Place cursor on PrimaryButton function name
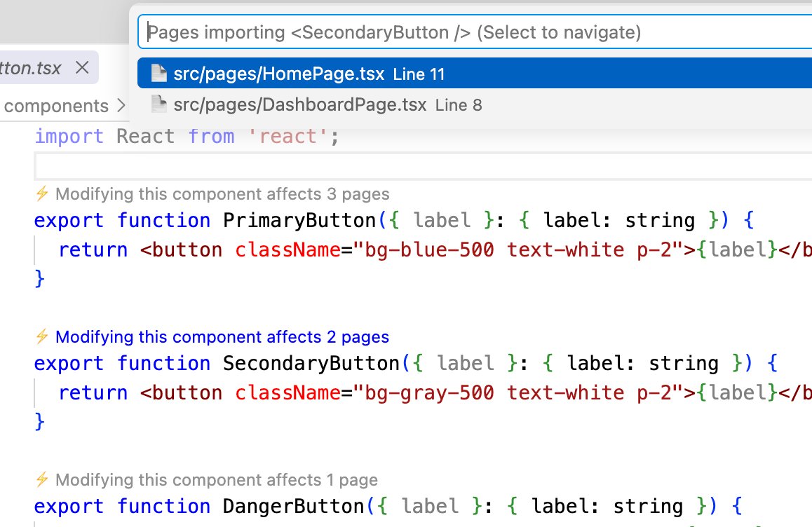 (299, 221)
